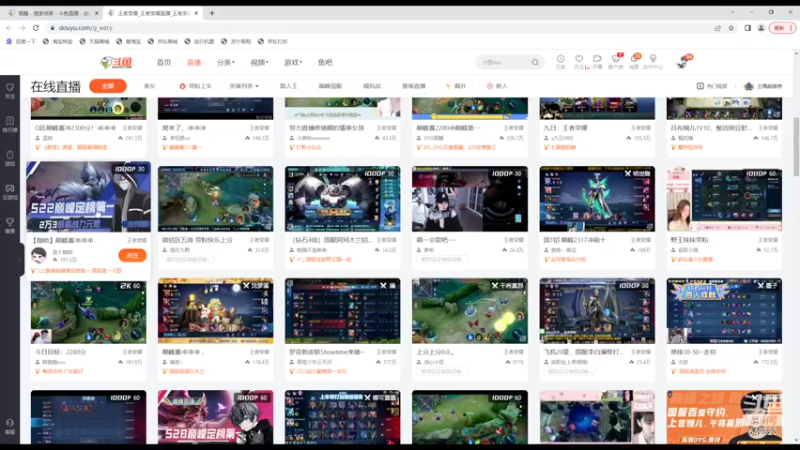Click the orange 关注 follow button
The width and height of the screenshot is (800, 450).
click(x=132, y=255)
